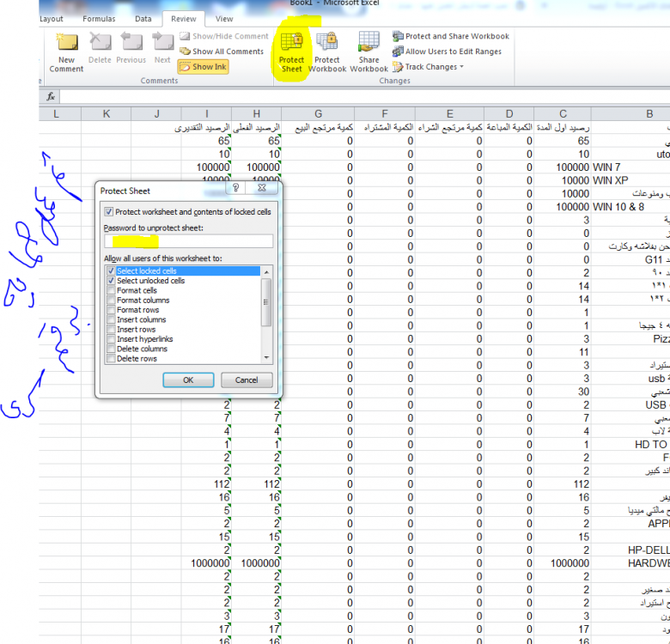670x644 pixels.
Task: Click the permissions list scrollbar thumb
Action: coord(266,302)
